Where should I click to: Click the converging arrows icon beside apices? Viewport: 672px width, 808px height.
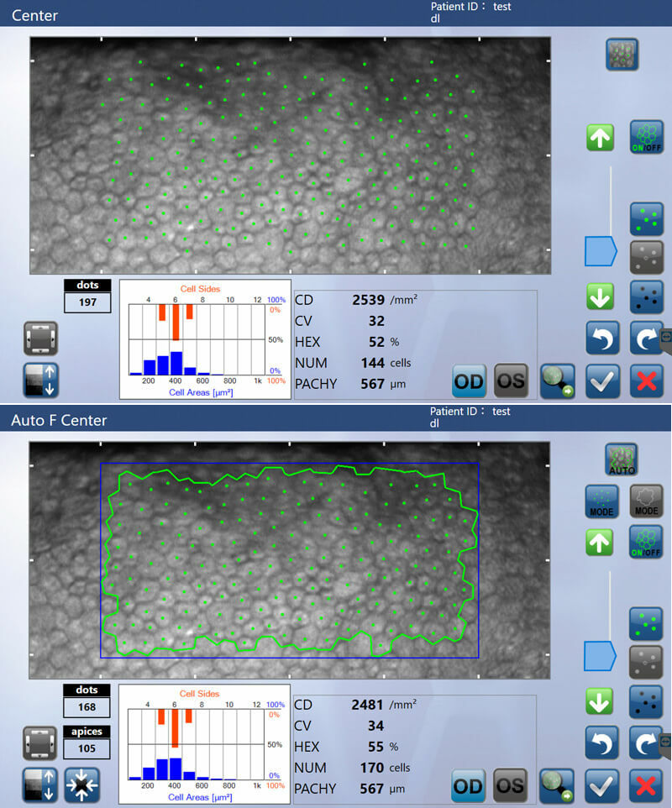tap(81, 784)
